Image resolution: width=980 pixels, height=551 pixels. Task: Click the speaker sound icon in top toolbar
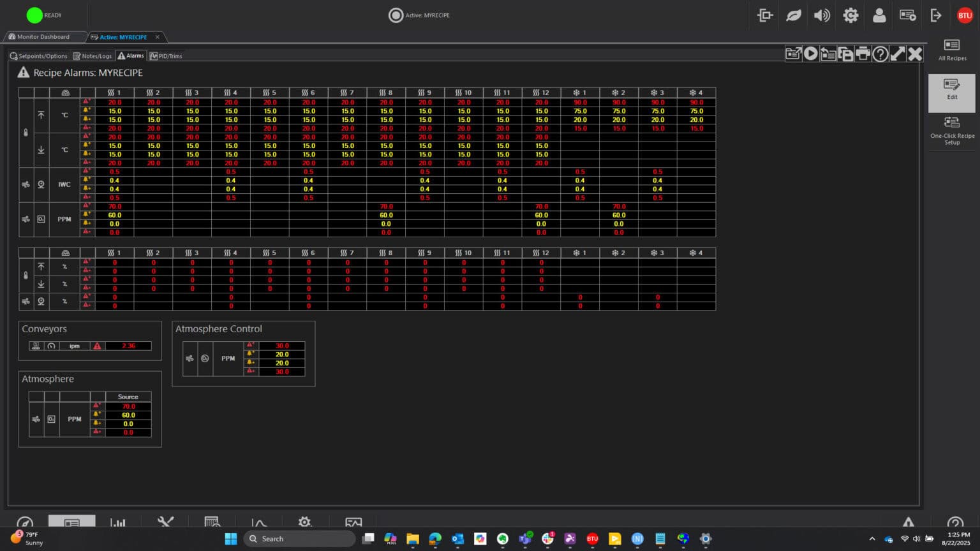822,15
